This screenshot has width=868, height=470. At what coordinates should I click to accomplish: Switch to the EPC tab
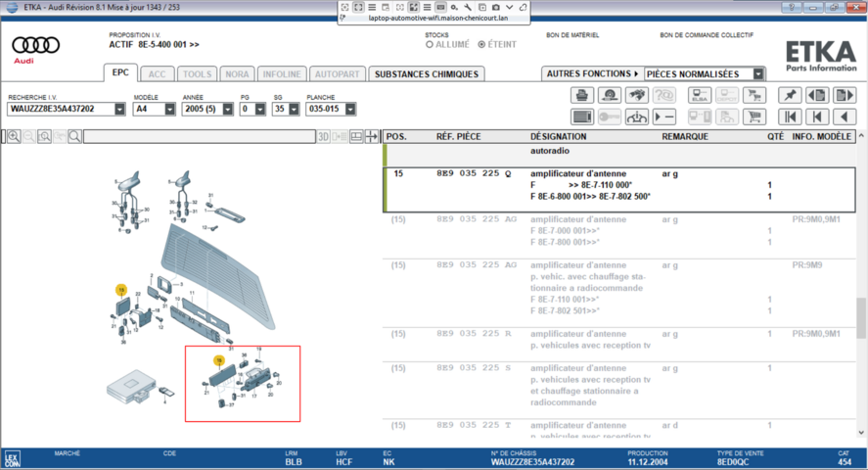pyautogui.click(x=120, y=72)
